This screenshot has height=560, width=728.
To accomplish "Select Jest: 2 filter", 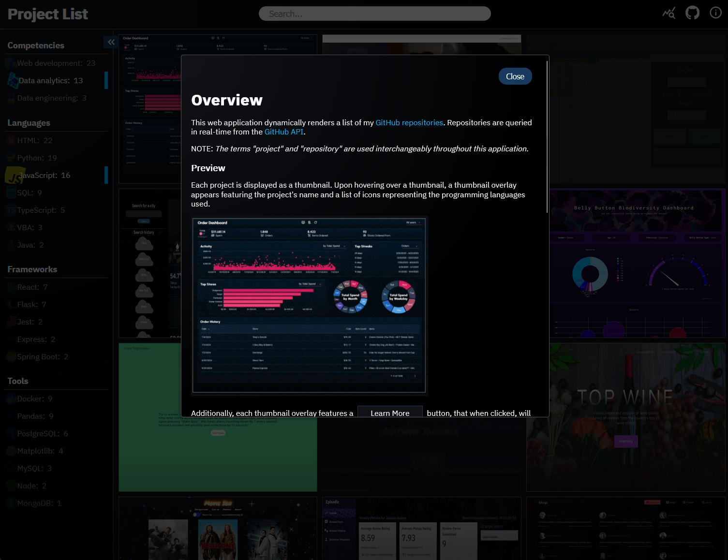I will [56, 322].
